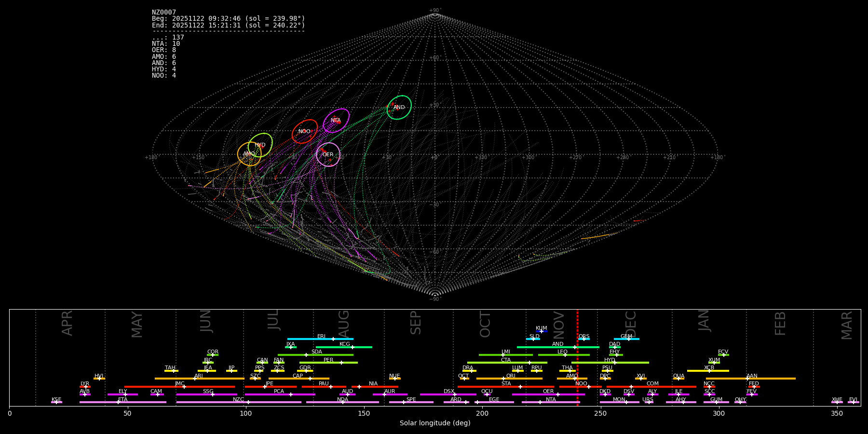Click the NDA shower bar
The width and height of the screenshot is (868, 434).
point(342,402)
